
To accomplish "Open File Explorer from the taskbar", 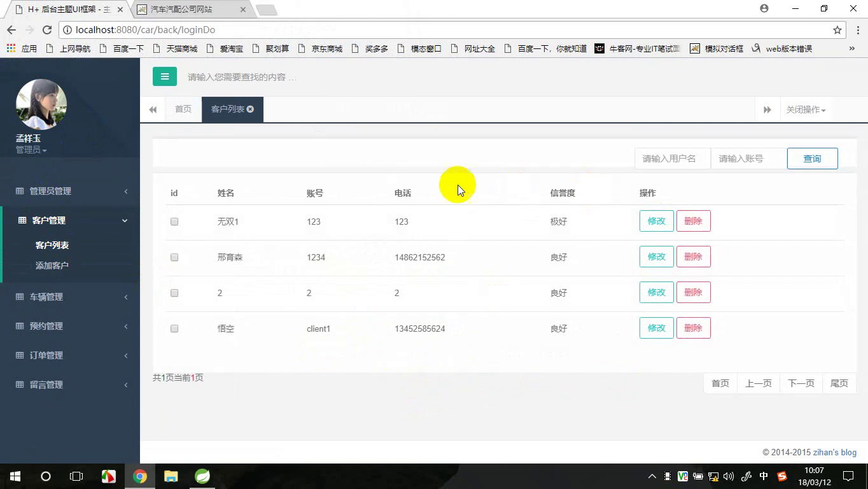I will [171, 476].
